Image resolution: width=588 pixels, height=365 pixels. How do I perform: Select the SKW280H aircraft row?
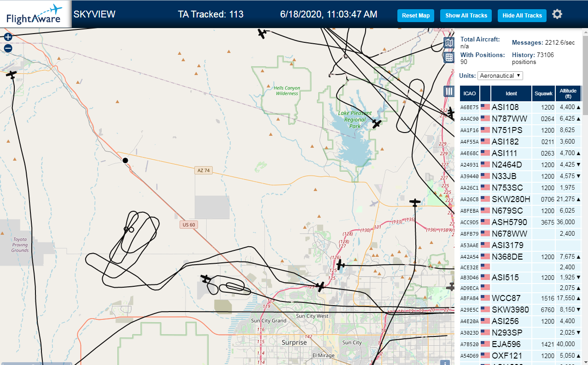coord(520,199)
